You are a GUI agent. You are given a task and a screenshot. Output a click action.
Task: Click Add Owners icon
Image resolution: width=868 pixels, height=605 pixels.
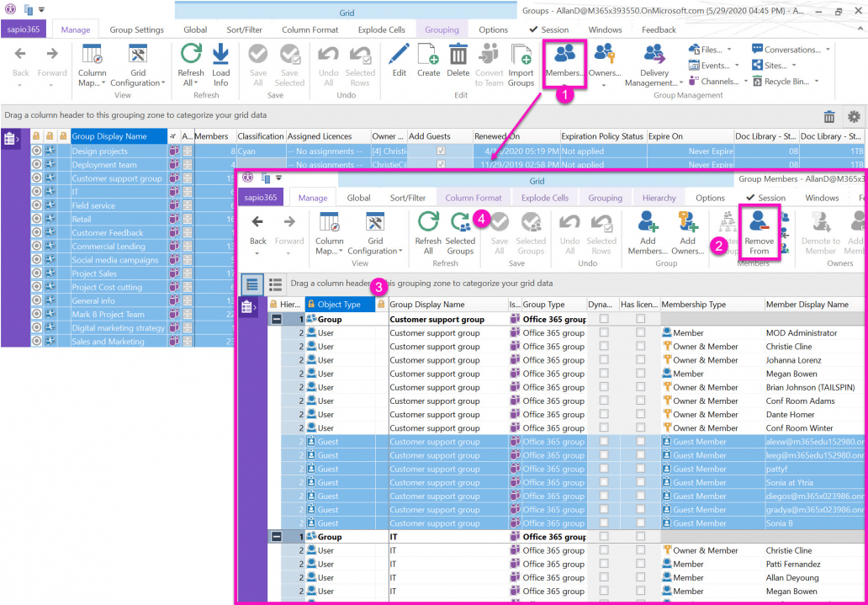click(687, 233)
